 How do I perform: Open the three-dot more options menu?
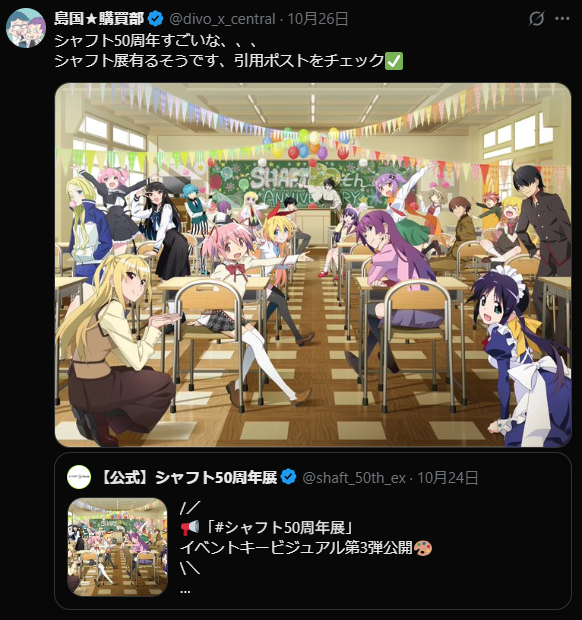[x=562, y=19]
